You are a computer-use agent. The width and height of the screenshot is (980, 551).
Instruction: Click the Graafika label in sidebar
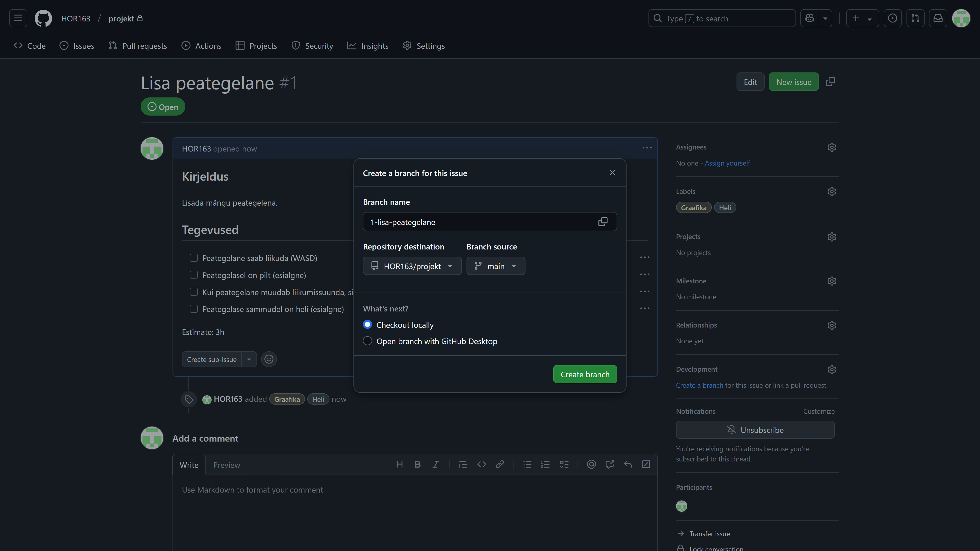(694, 208)
